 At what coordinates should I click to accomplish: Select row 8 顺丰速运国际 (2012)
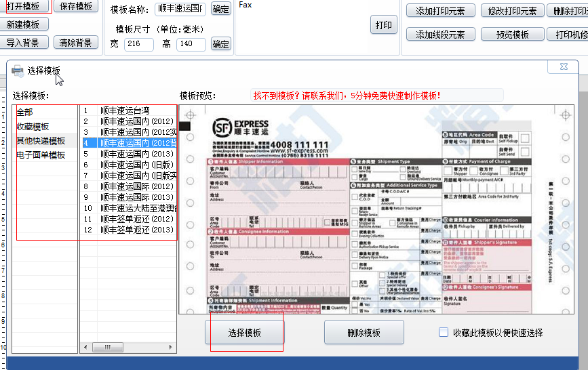pyautogui.click(x=129, y=186)
